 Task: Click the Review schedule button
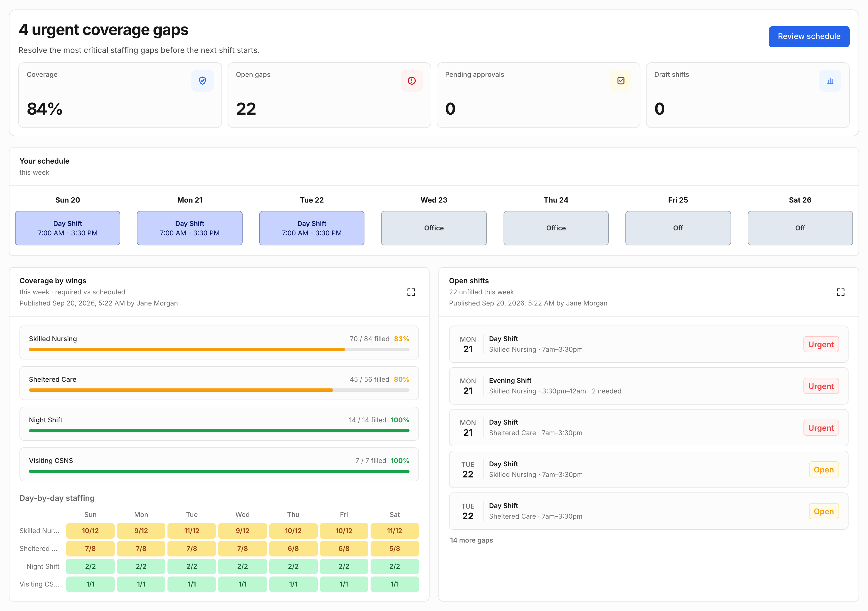tap(809, 37)
